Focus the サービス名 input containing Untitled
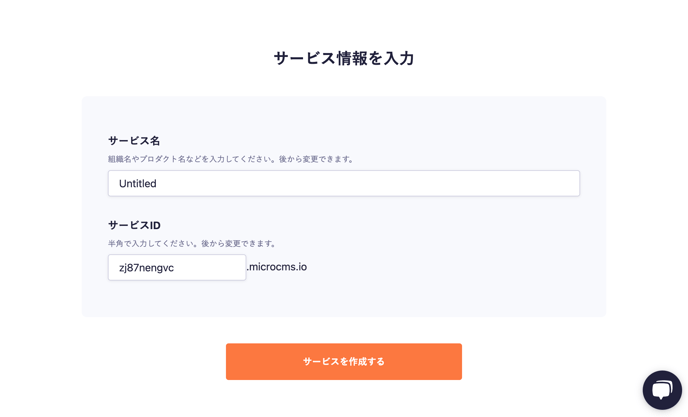The image size is (688, 417). point(344,183)
